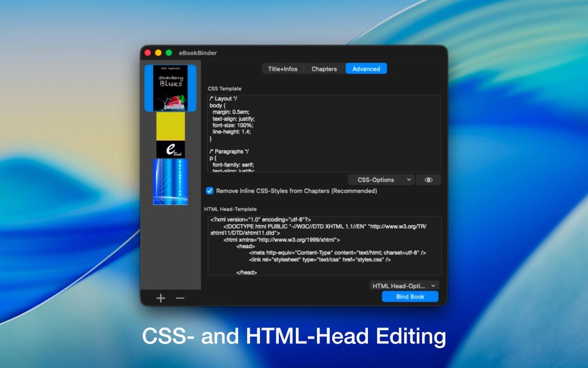Uncheck Remove Inline CSS-Styles from Chapters

pyautogui.click(x=210, y=191)
